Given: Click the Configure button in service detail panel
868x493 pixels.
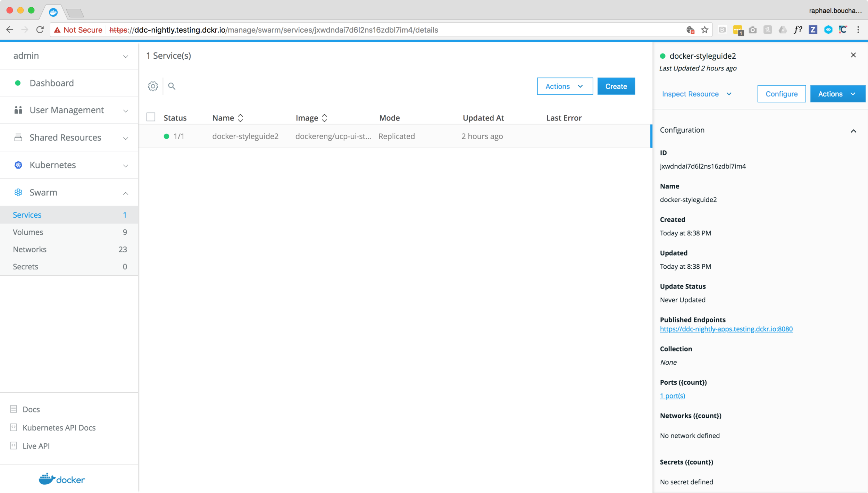Looking at the screenshot, I should click(782, 94).
